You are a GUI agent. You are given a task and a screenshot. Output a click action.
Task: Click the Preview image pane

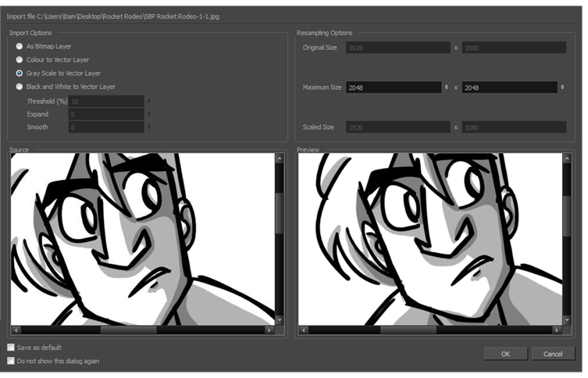point(429,237)
